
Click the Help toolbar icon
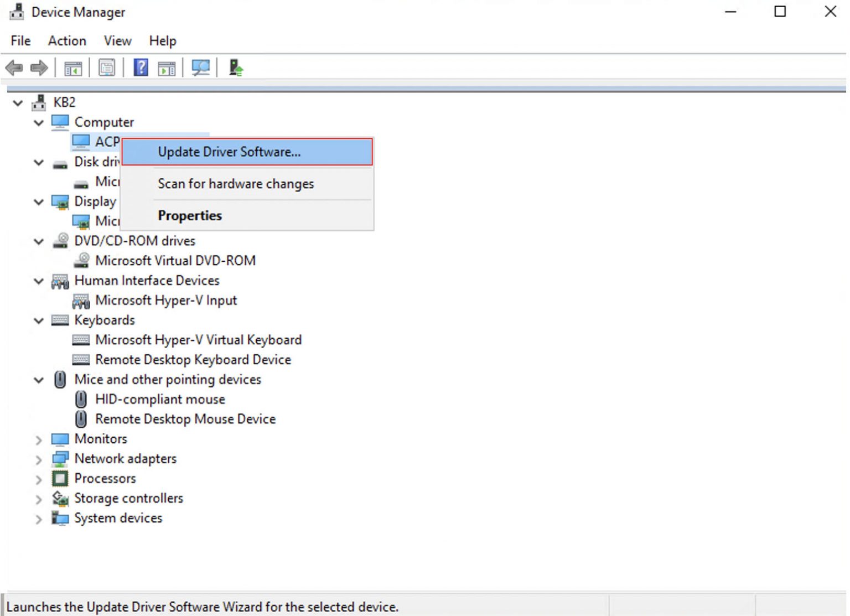[141, 68]
